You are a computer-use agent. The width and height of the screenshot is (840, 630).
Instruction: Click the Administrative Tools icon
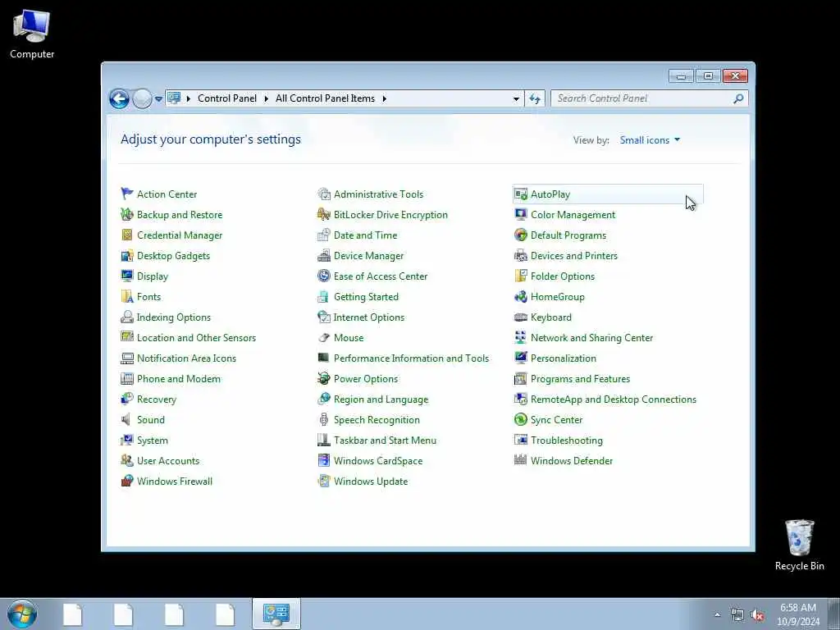[323, 194]
